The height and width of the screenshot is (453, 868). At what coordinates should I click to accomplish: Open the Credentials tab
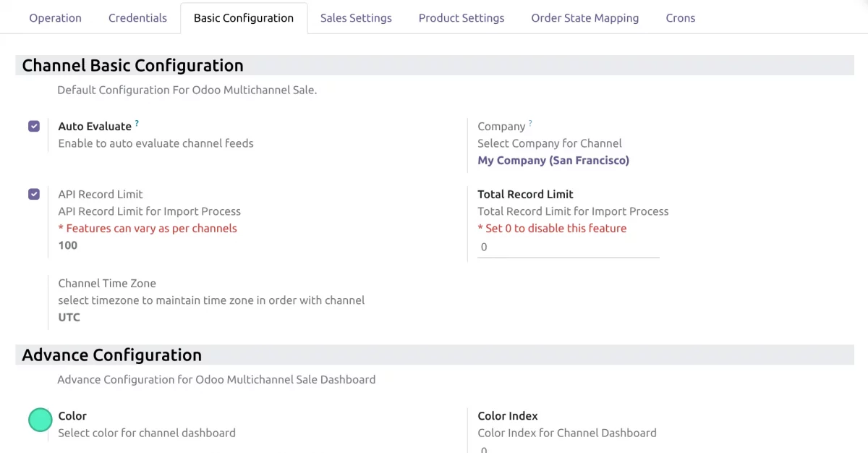tap(137, 18)
